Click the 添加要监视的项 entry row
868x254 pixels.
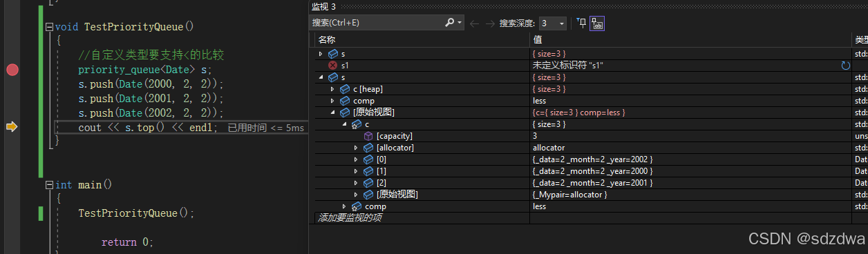point(422,218)
